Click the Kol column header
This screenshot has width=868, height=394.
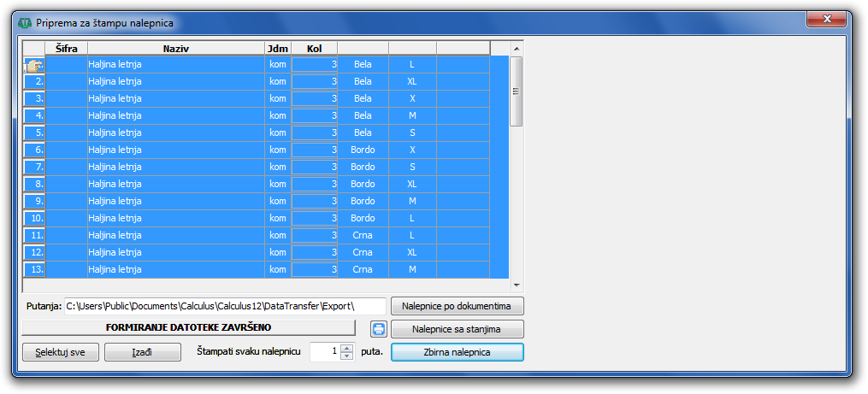point(315,49)
